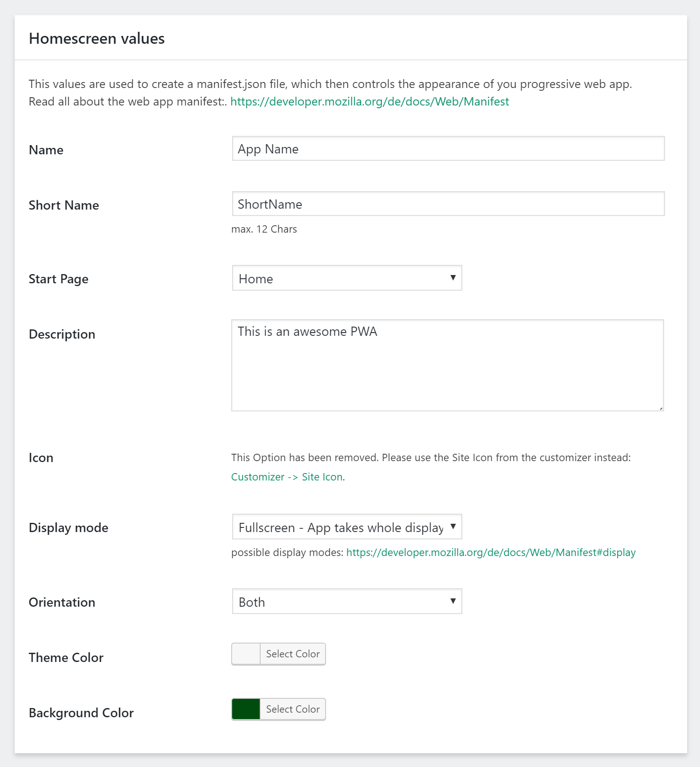Click the Name text field
The image size is (700, 767).
point(448,149)
